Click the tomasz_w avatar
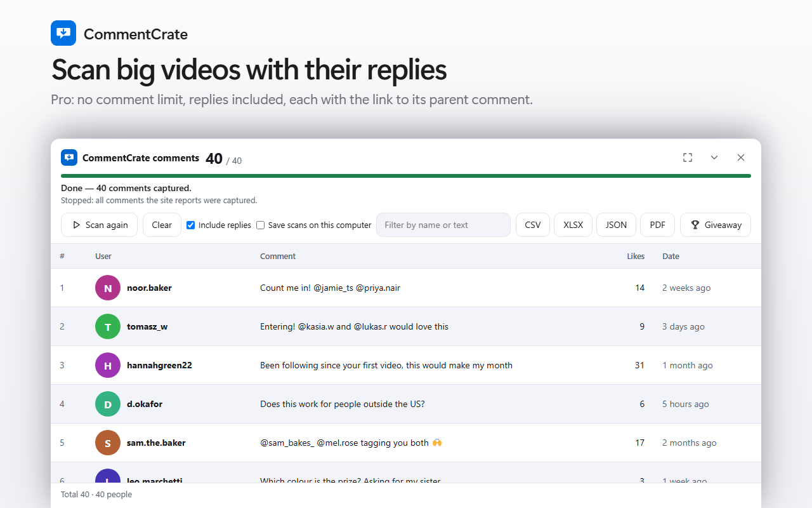812x508 pixels. coord(108,326)
